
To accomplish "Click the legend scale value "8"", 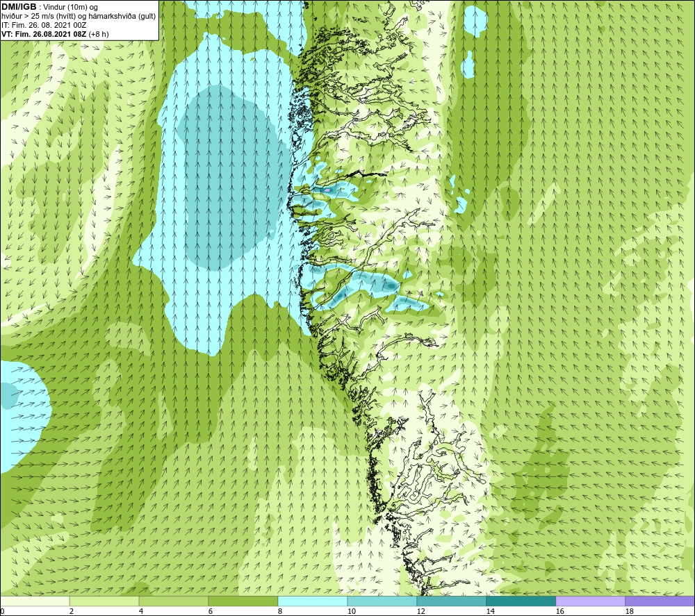I will pos(280,612).
